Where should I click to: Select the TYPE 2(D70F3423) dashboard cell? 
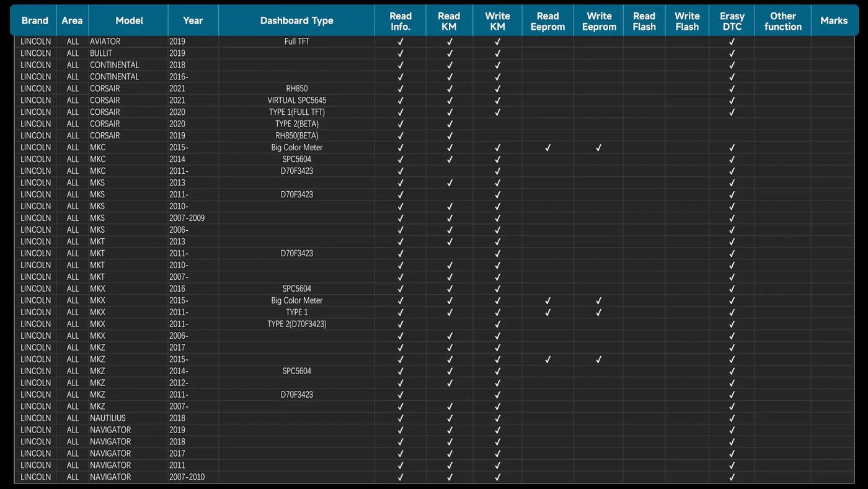point(296,324)
